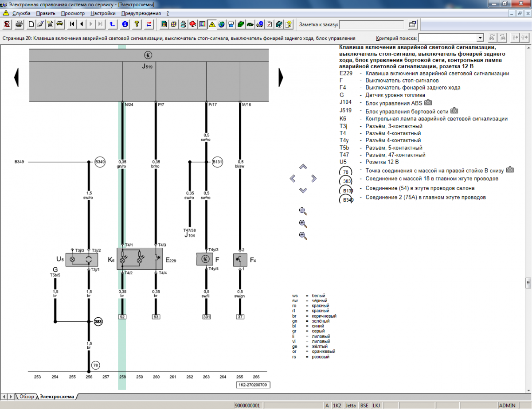
Task: Click the blank new document toolbar icon
Action: point(31,24)
